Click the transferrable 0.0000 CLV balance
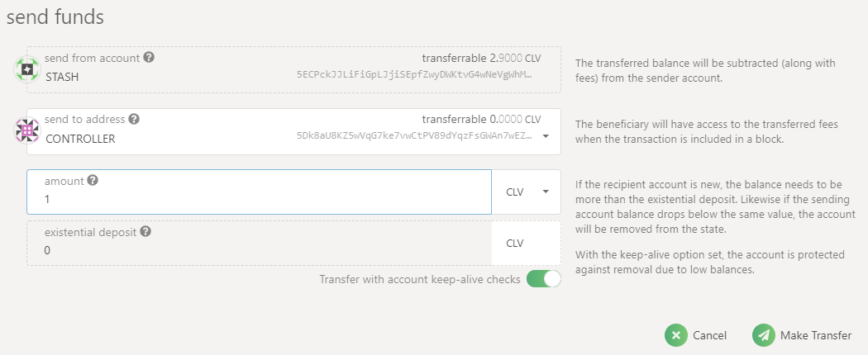The height and width of the screenshot is (355, 868). [x=481, y=120]
